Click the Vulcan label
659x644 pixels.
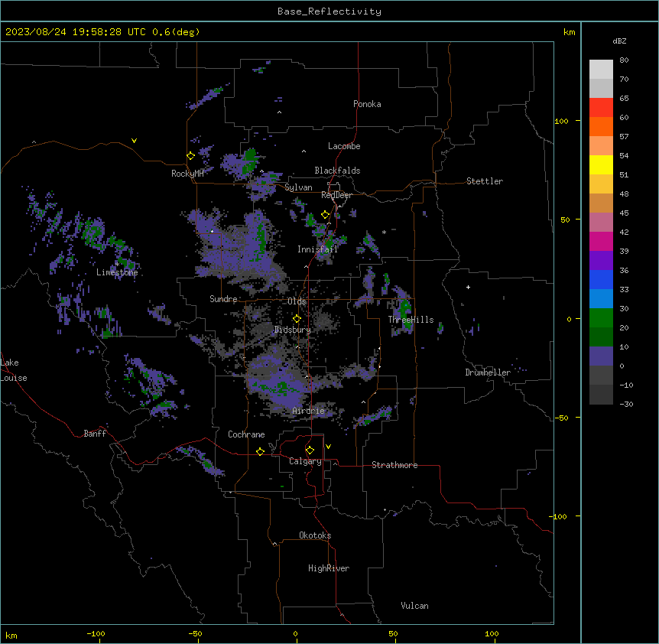point(415,606)
